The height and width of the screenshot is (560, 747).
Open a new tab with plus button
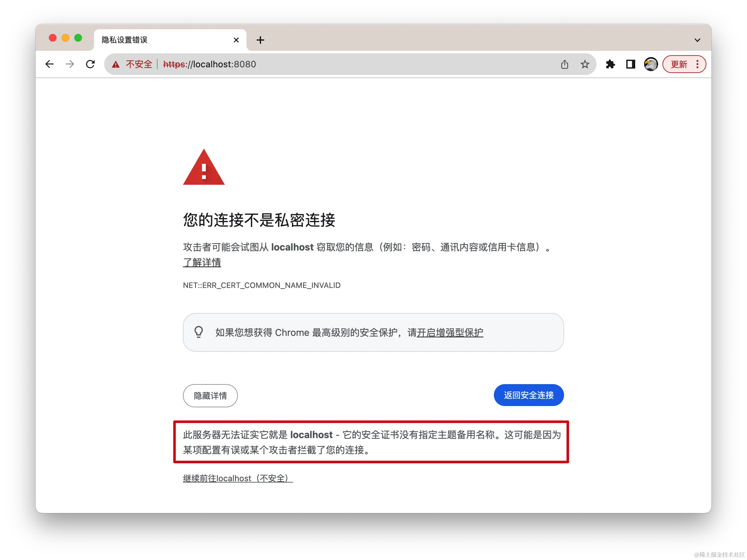click(x=260, y=40)
